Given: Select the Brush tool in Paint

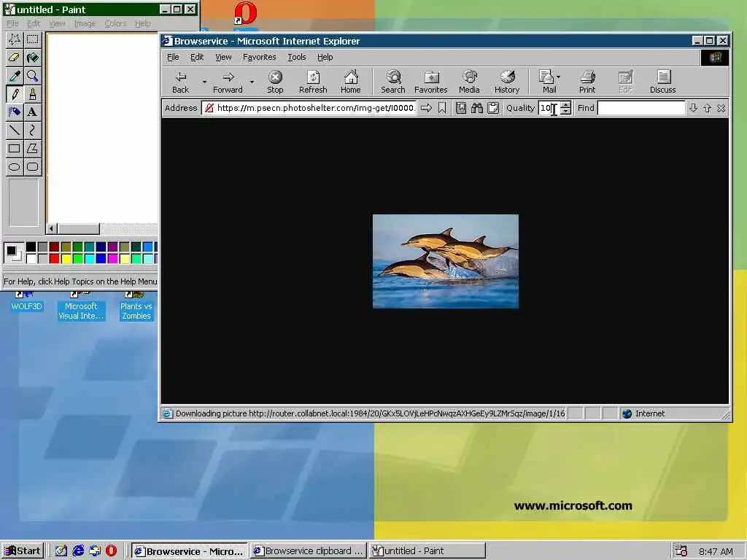Looking at the screenshot, I should point(32,94).
